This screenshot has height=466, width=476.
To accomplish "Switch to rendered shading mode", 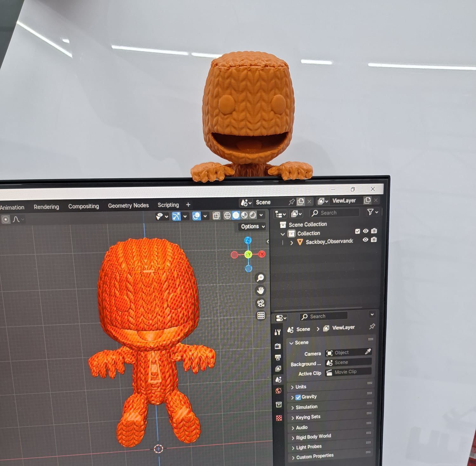I will point(253,215).
